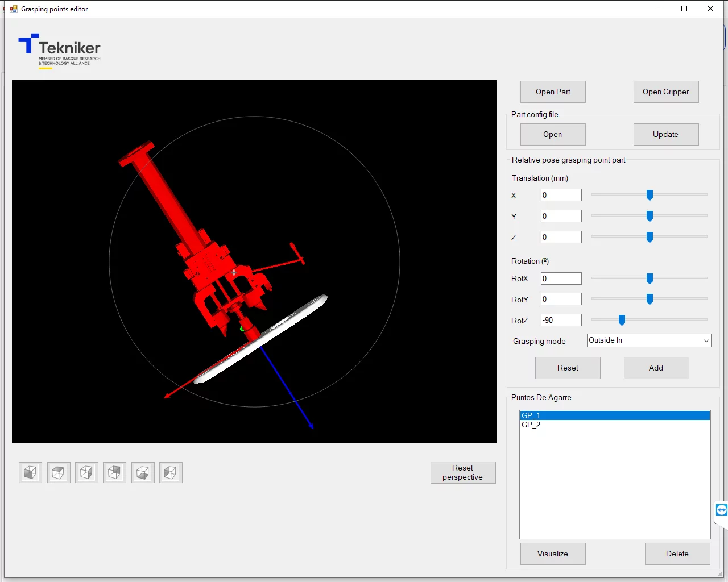This screenshot has height=582, width=728.
Task: Switch to the back face cube view
Action: coord(114,472)
